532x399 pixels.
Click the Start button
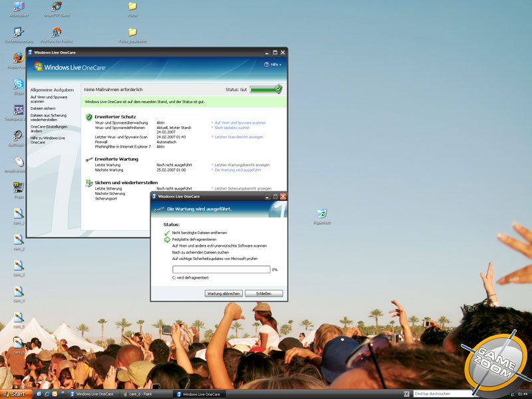tap(15, 394)
